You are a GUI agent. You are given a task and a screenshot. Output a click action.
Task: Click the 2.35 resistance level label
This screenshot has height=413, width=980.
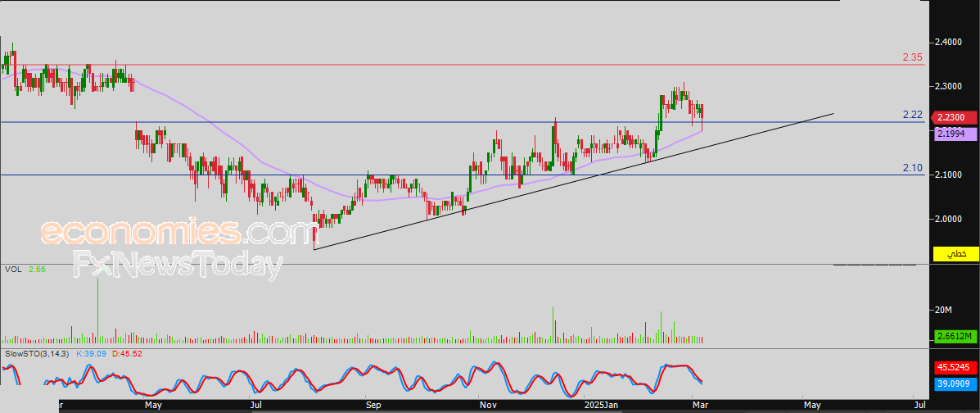click(913, 57)
